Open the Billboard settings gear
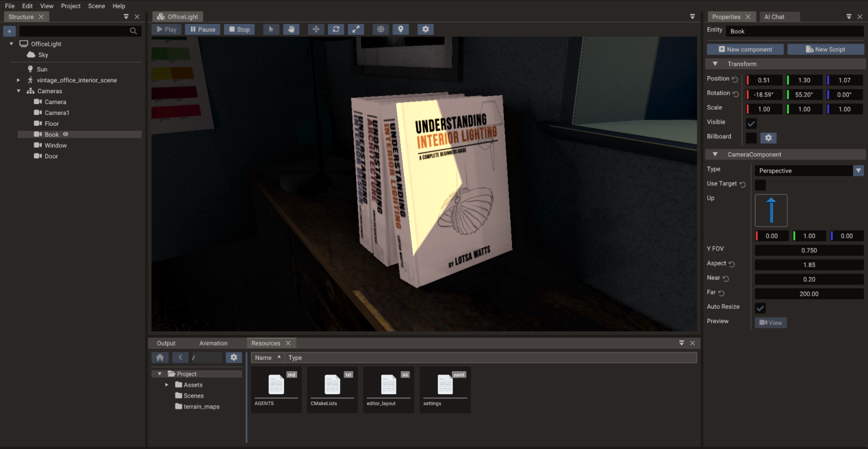Image resolution: width=868 pixels, height=449 pixels. (x=768, y=138)
